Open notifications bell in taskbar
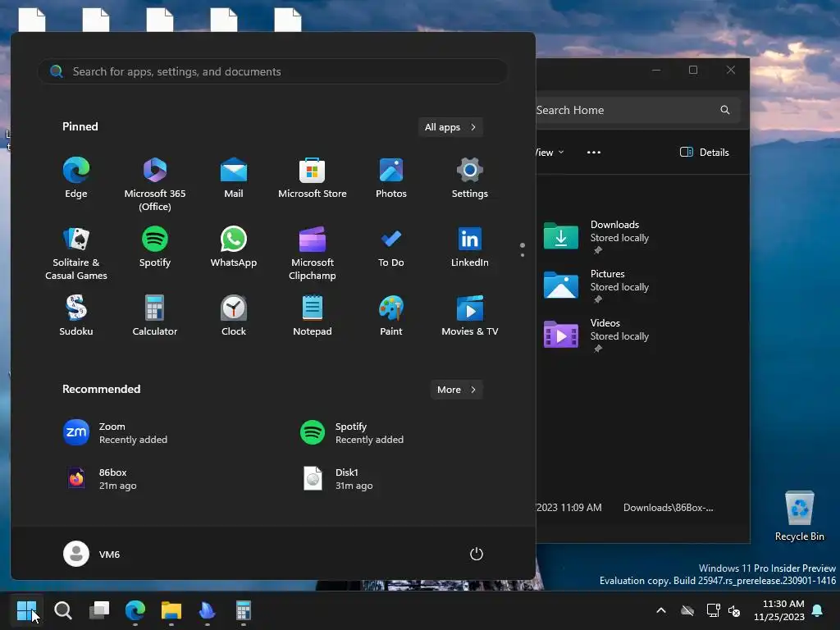 [x=818, y=610]
